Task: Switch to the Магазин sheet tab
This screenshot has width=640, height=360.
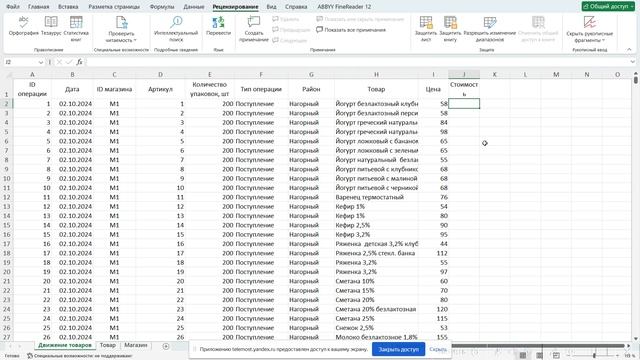Action: tap(136, 345)
